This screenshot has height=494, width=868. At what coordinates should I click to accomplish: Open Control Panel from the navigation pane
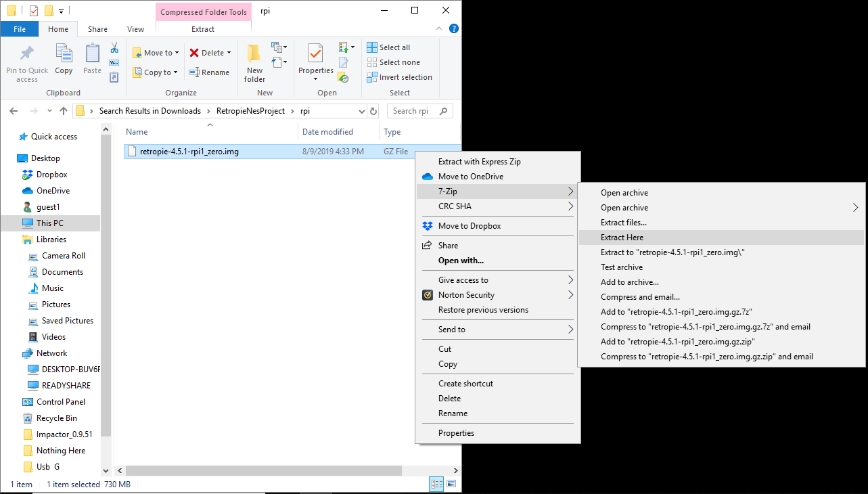[x=60, y=402]
